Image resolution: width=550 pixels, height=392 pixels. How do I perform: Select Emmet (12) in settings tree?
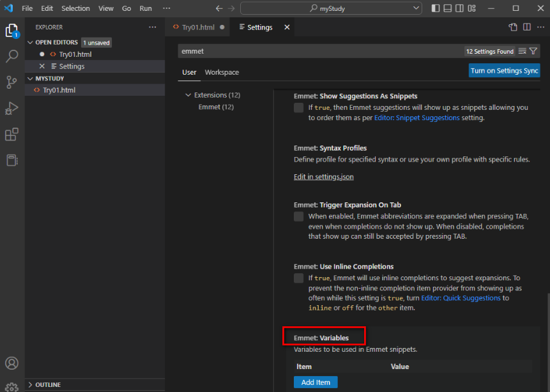click(216, 107)
